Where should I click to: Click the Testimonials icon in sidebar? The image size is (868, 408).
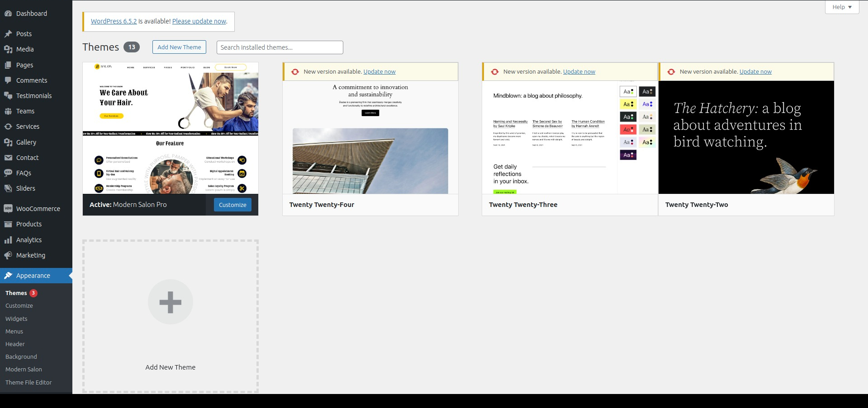(x=8, y=96)
